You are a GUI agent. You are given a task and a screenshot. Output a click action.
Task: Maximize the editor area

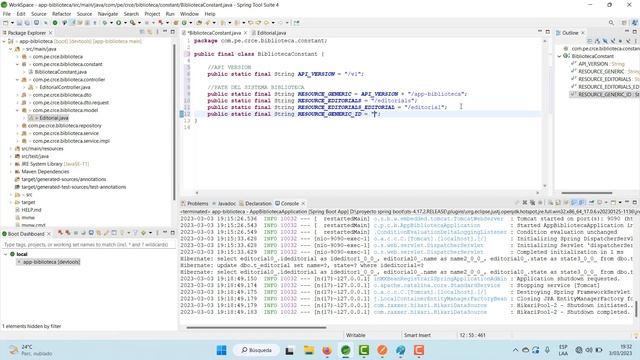[548, 31]
